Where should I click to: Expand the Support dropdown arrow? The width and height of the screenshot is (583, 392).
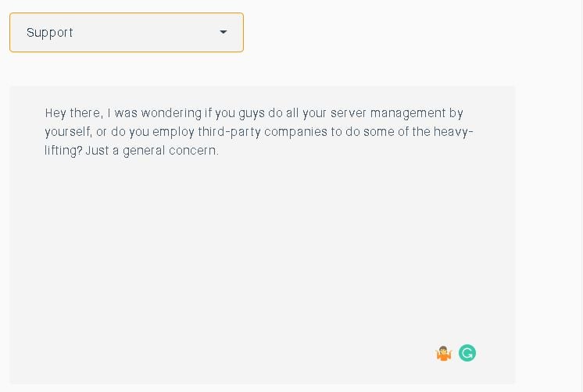coord(223,32)
